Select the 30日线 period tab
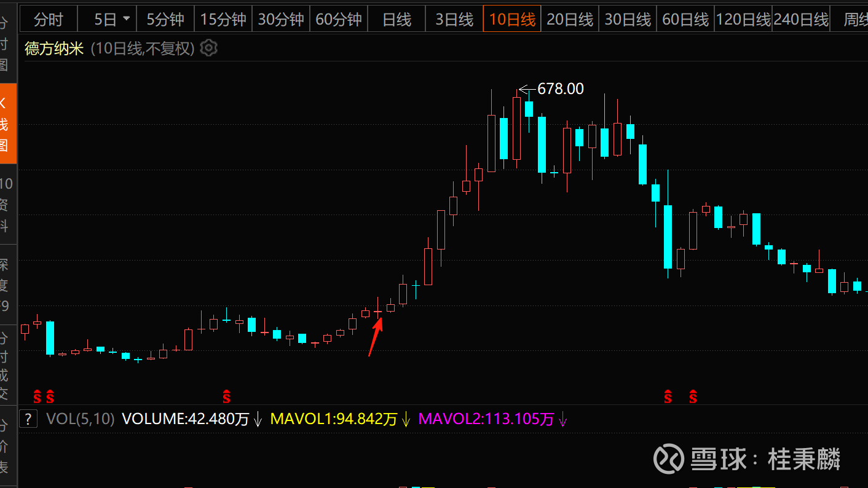 point(628,19)
